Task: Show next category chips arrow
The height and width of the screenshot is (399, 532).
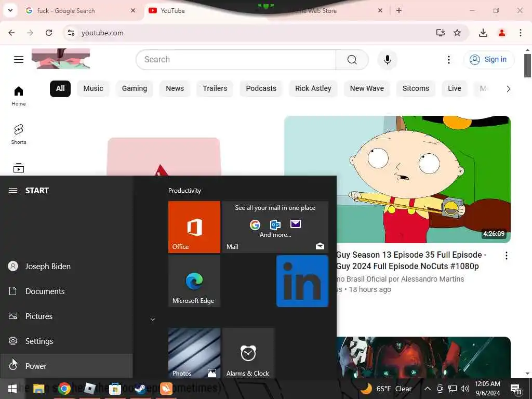Action: pos(508,89)
